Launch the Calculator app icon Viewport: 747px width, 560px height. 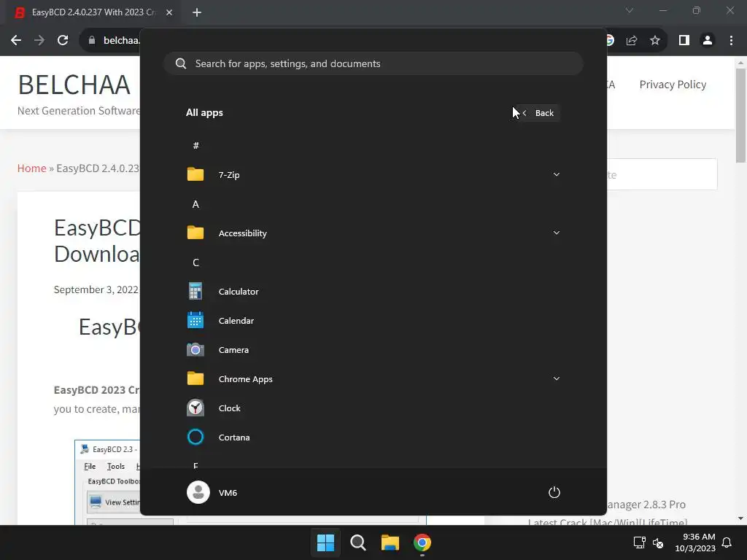coord(196,292)
